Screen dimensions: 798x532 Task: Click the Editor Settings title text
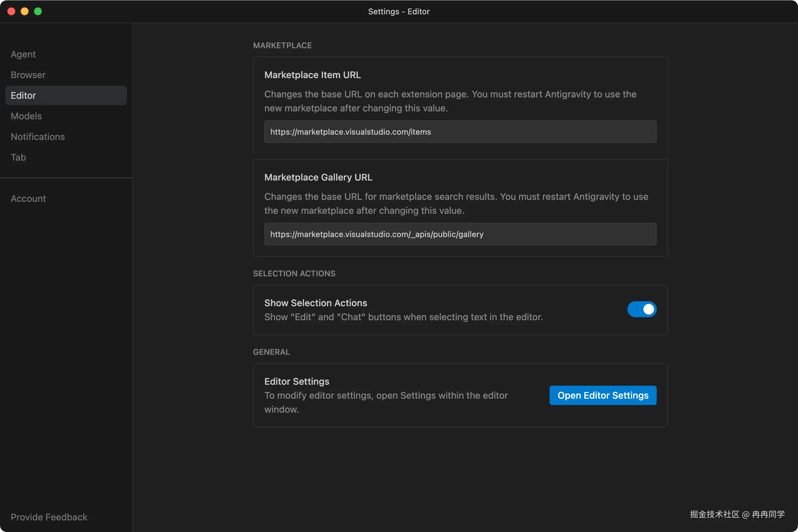(x=297, y=381)
